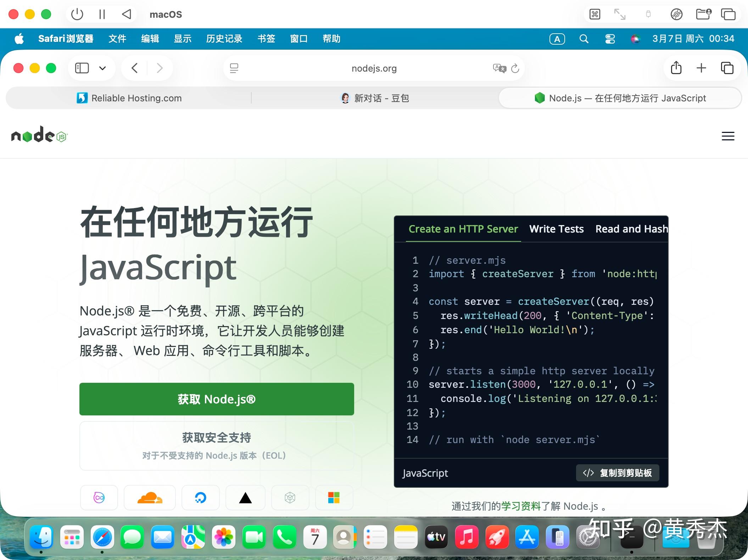Switch to the Write Tests code tab
This screenshot has width=748, height=560.
556,229
